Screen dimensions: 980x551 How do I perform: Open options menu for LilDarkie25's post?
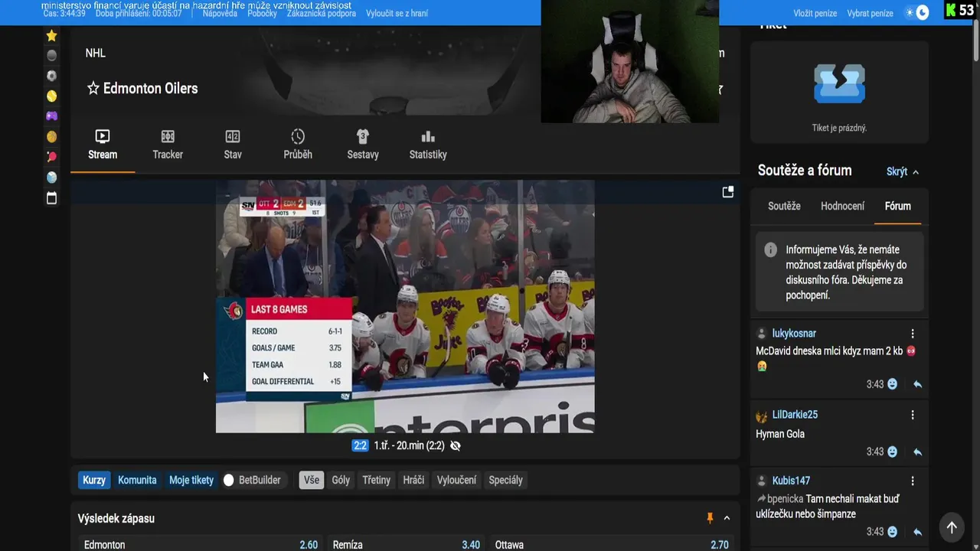[x=913, y=415]
